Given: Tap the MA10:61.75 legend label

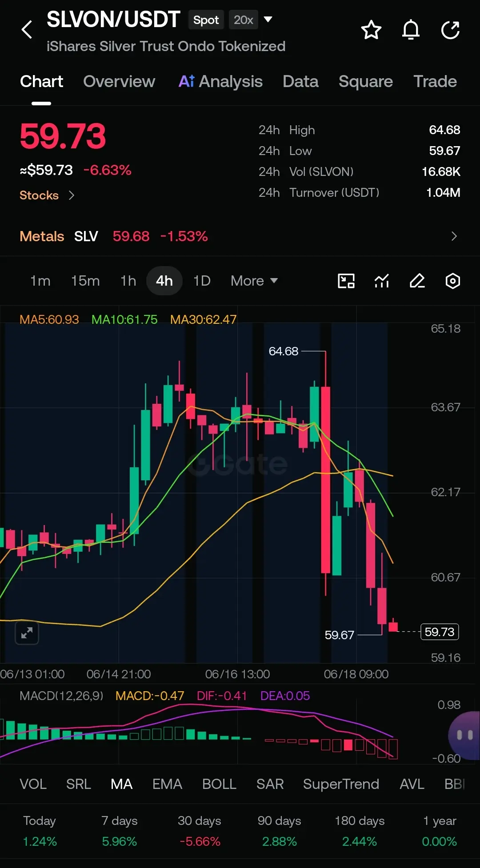Looking at the screenshot, I should click(124, 319).
